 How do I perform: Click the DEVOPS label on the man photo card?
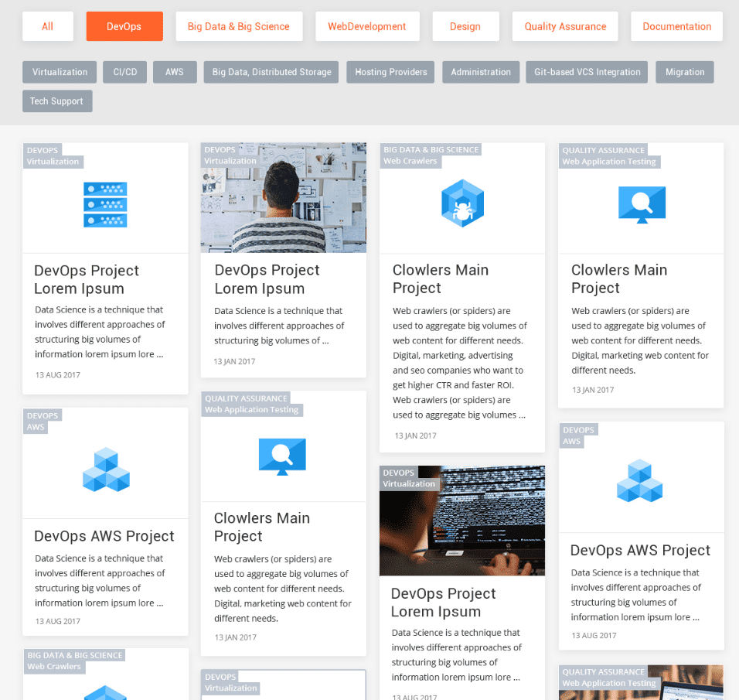click(x=220, y=149)
